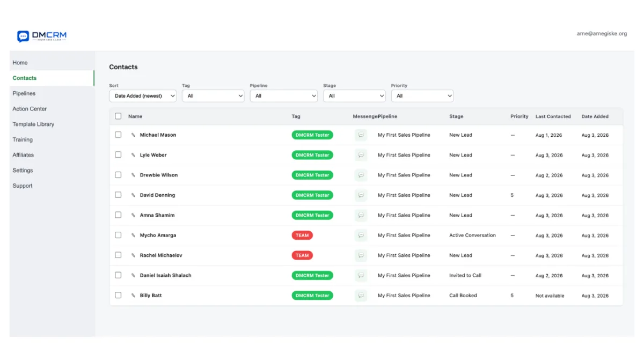Image resolution: width=644 pixels, height=361 pixels.
Task: Edit pencil icon for Amna Shamim
Action: 134,215
